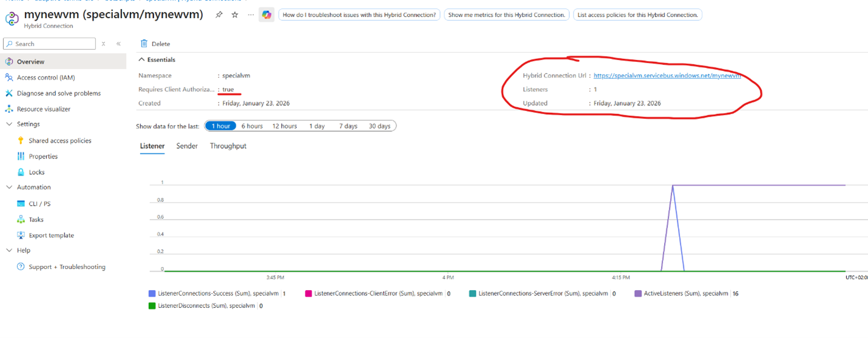The image size is (868, 338).
Task: Collapse the sidebar with double chevron
Action: pos(118,44)
